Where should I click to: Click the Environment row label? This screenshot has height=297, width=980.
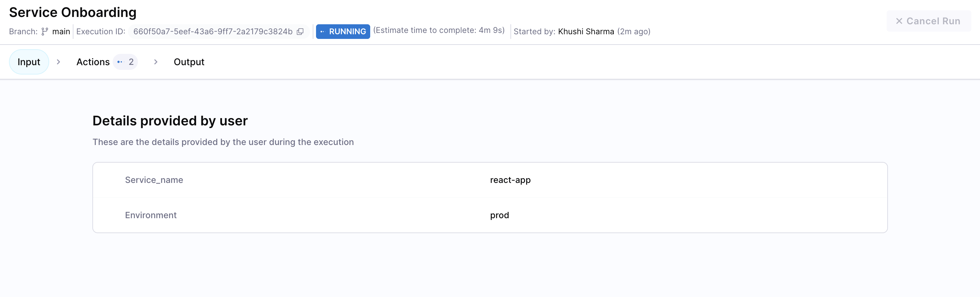151,216
